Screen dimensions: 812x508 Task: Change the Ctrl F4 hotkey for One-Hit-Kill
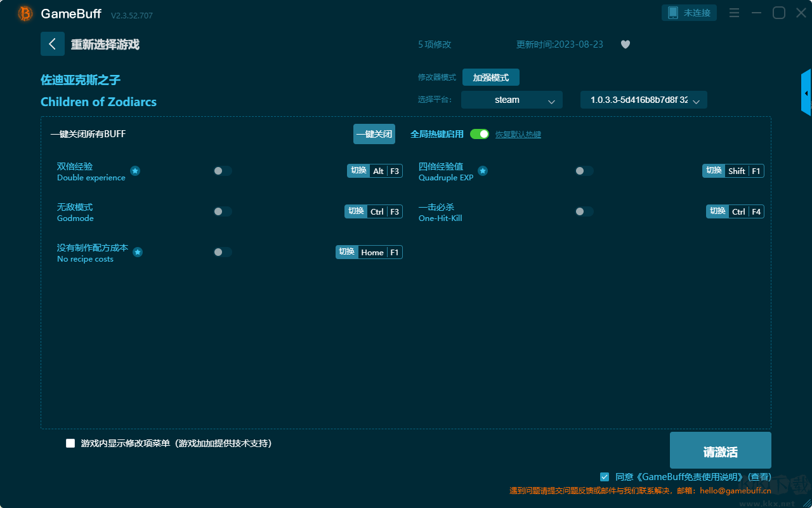pyautogui.click(x=735, y=211)
